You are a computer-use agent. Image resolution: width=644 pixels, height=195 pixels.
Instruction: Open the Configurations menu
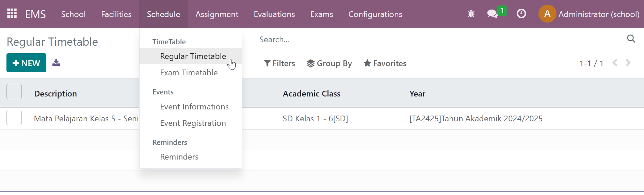click(375, 14)
